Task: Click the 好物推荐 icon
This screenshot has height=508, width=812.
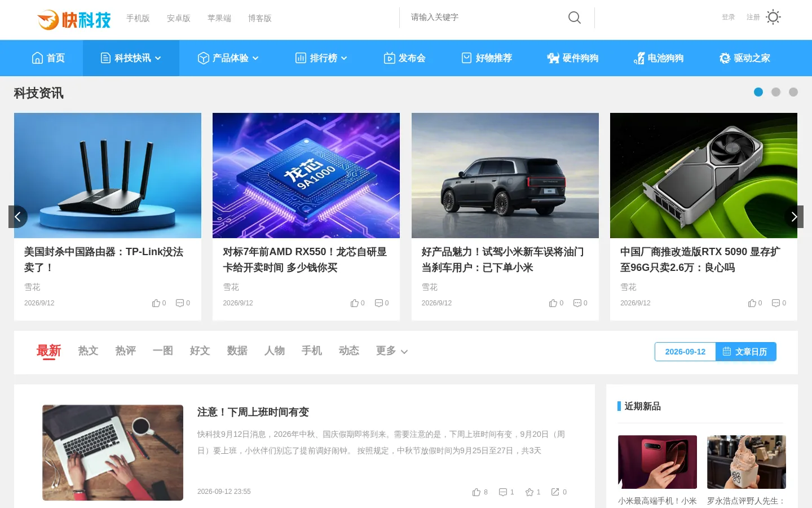Action: pos(466,58)
